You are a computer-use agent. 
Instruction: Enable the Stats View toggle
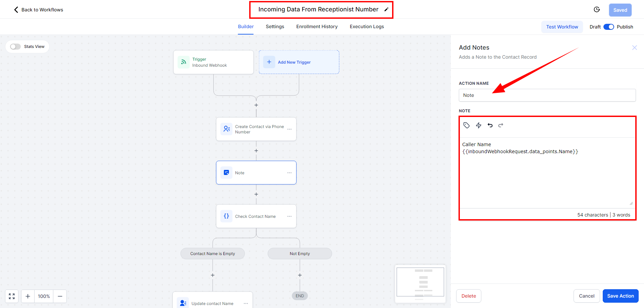[15, 47]
